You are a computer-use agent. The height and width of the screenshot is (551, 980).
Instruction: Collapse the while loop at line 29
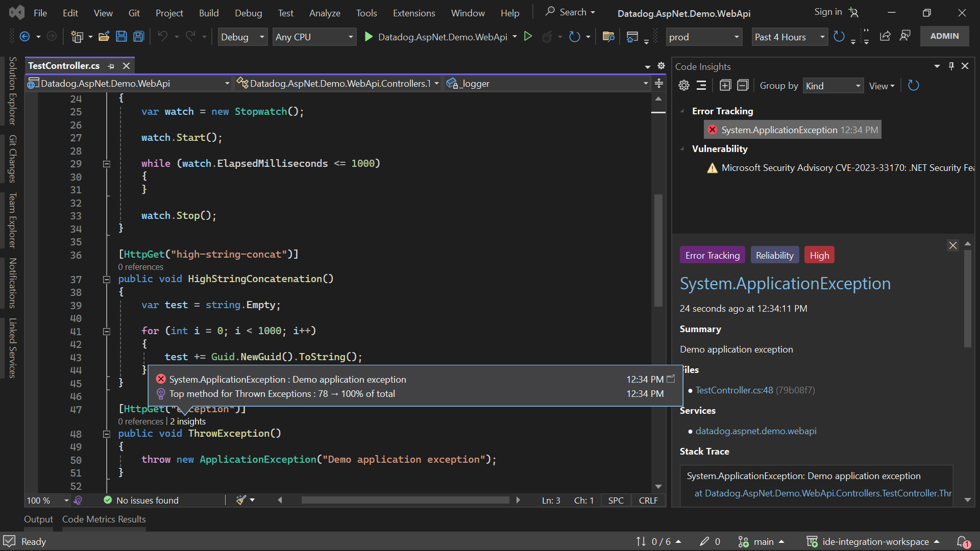(x=107, y=164)
